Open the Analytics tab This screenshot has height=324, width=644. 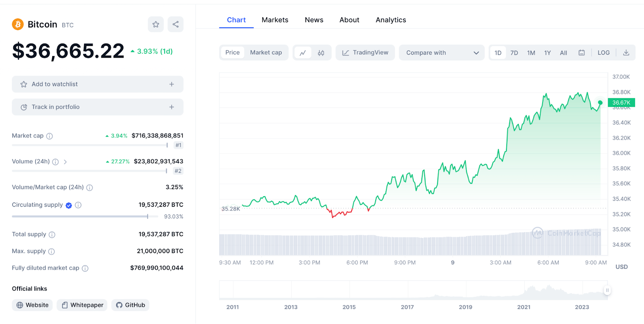(391, 20)
